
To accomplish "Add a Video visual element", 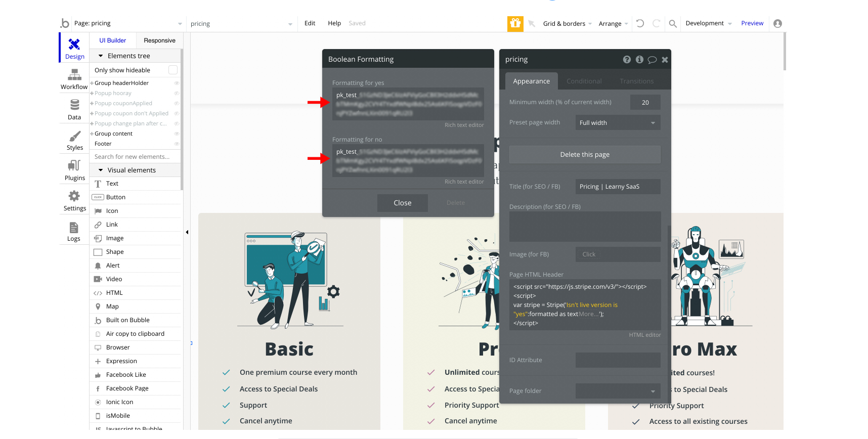I will point(136,279).
